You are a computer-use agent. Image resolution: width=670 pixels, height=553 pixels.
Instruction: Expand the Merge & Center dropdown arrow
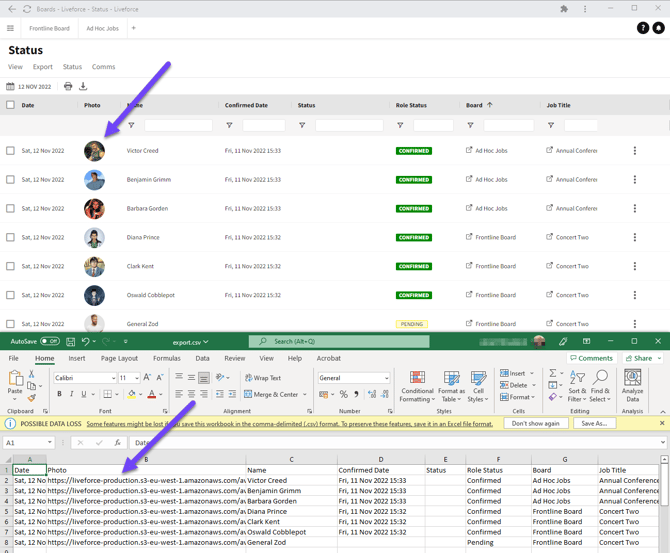click(x=305, y=394)
